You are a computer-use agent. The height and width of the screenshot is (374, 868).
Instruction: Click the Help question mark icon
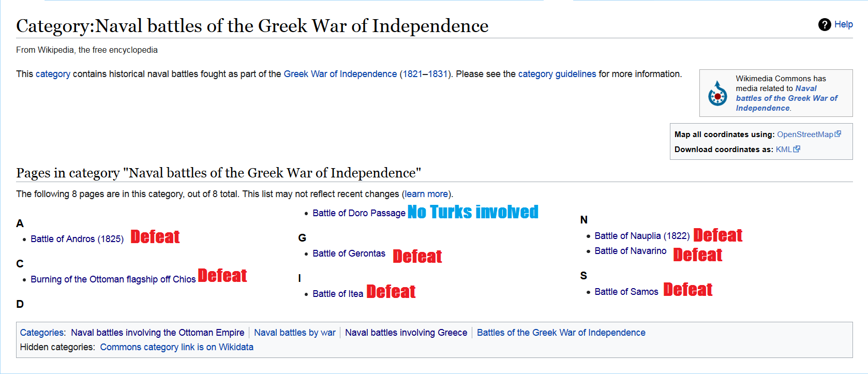(825, 24)
